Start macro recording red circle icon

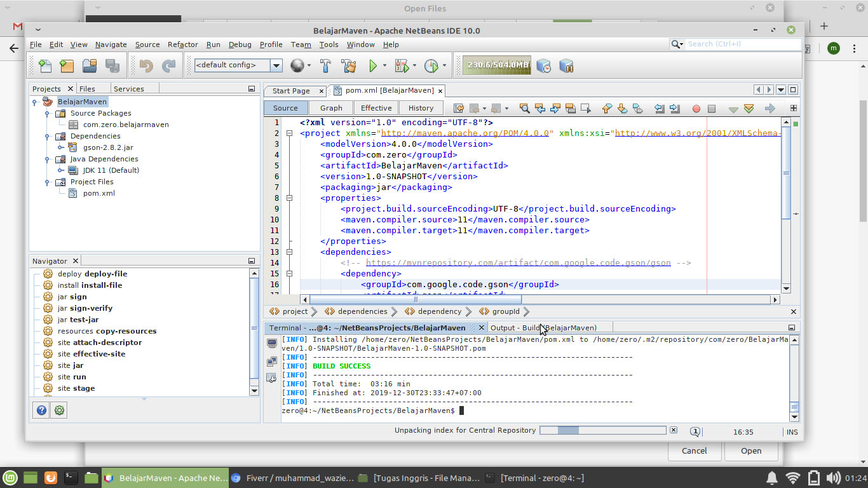pos(696,109)
